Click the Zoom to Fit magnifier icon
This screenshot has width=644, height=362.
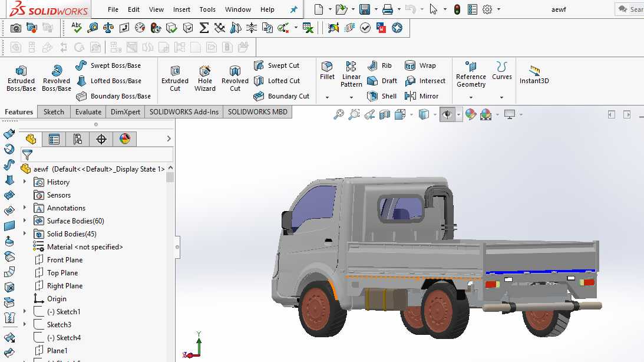tap(338, 114)
